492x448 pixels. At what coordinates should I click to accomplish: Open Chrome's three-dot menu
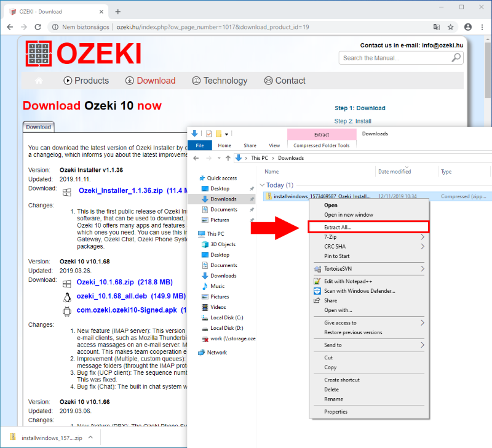click(482, 27)
